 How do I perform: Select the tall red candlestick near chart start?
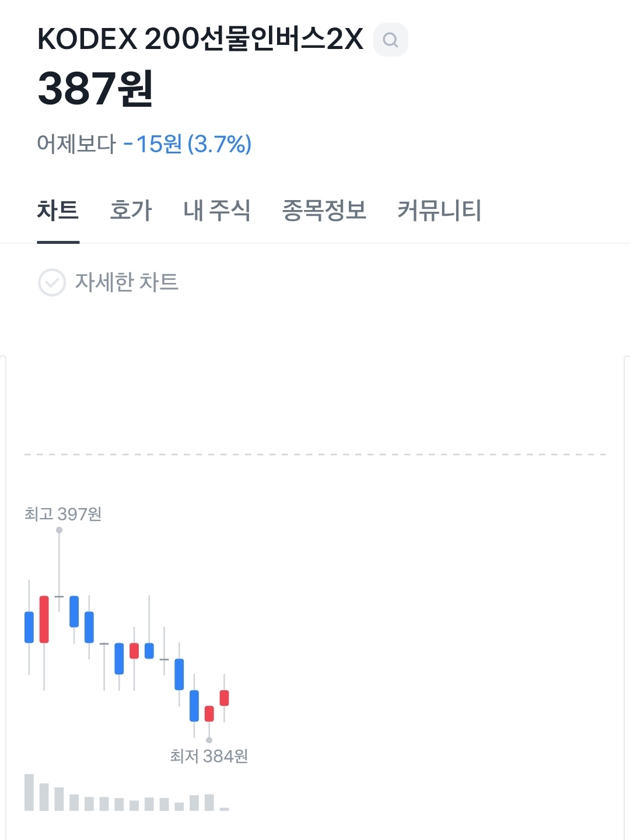(44, 619)
